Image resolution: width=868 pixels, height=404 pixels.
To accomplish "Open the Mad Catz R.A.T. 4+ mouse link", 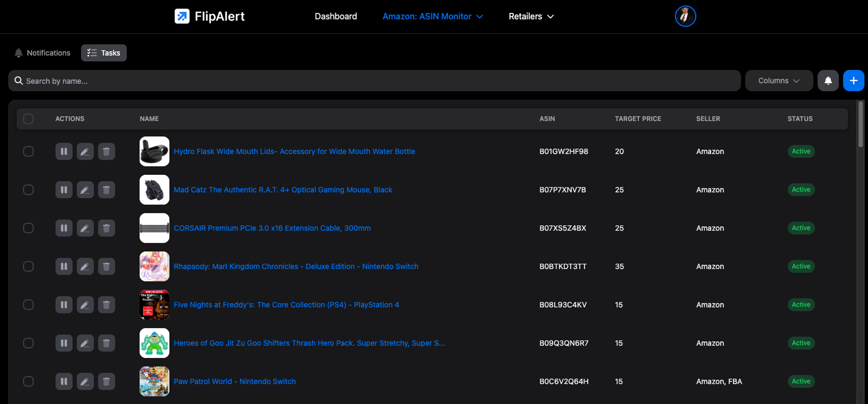I will click(x=283, y=190).
